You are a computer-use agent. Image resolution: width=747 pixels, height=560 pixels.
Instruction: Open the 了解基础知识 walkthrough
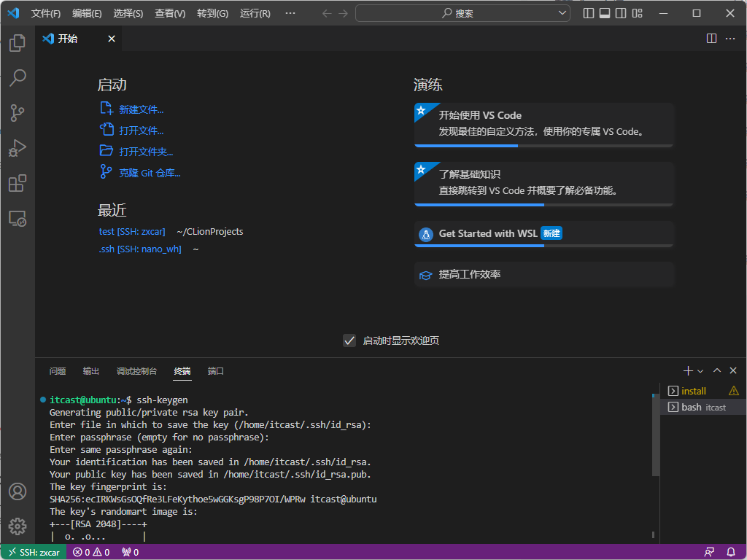pyautogui.click(x=543, y=184)
